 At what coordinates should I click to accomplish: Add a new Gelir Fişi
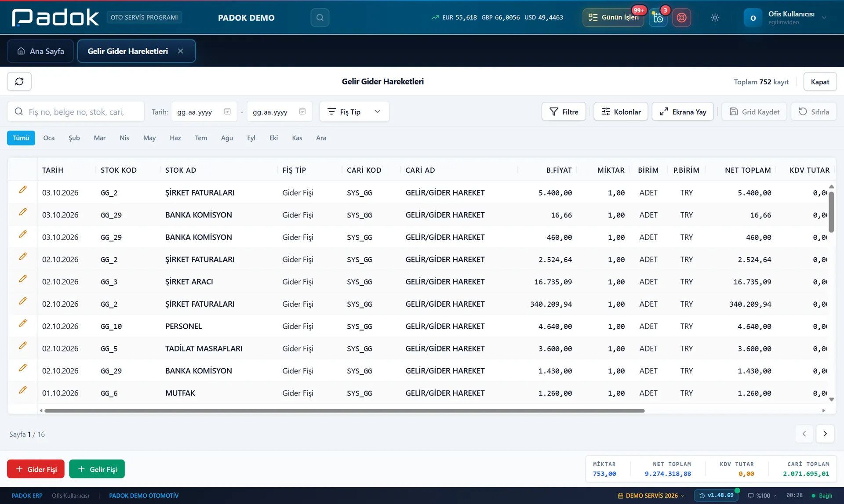click(97, 469)
